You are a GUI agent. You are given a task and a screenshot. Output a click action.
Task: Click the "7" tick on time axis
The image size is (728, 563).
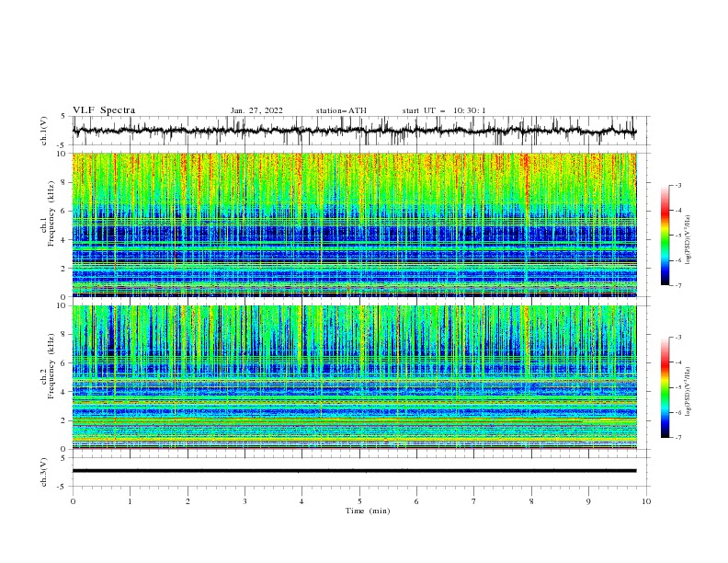point(474,501)
